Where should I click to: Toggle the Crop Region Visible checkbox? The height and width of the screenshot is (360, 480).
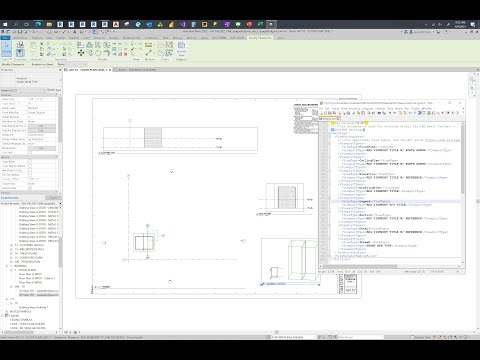(x=30, y=166)
